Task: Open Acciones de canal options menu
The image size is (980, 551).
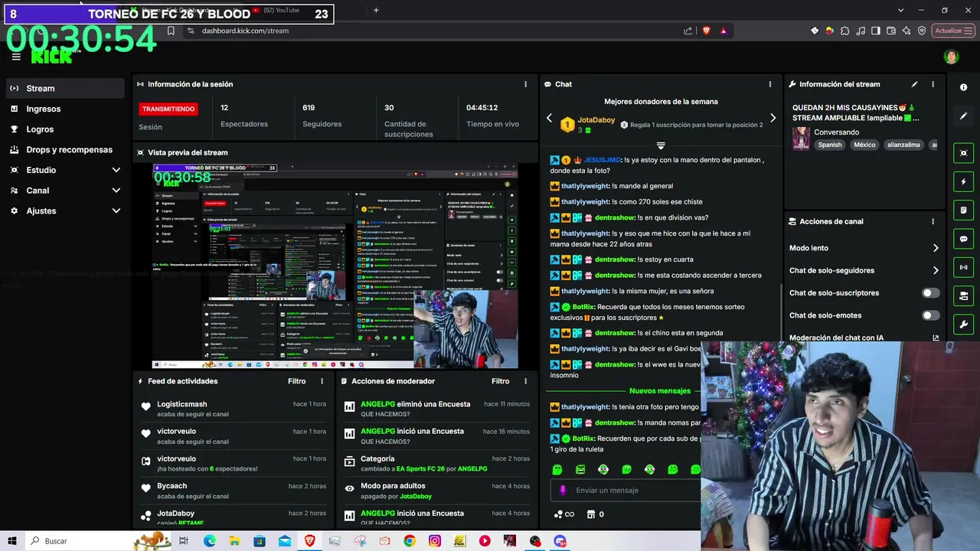Action: pos(933,221)
